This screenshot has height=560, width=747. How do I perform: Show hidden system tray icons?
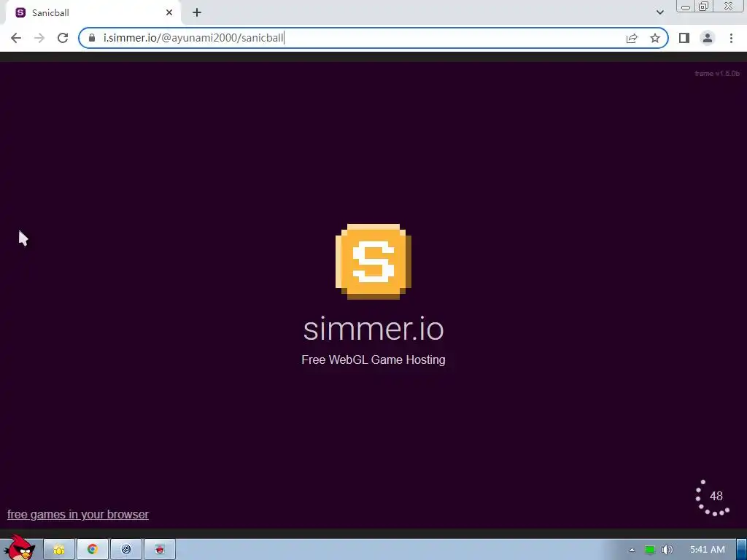point(632,550)
